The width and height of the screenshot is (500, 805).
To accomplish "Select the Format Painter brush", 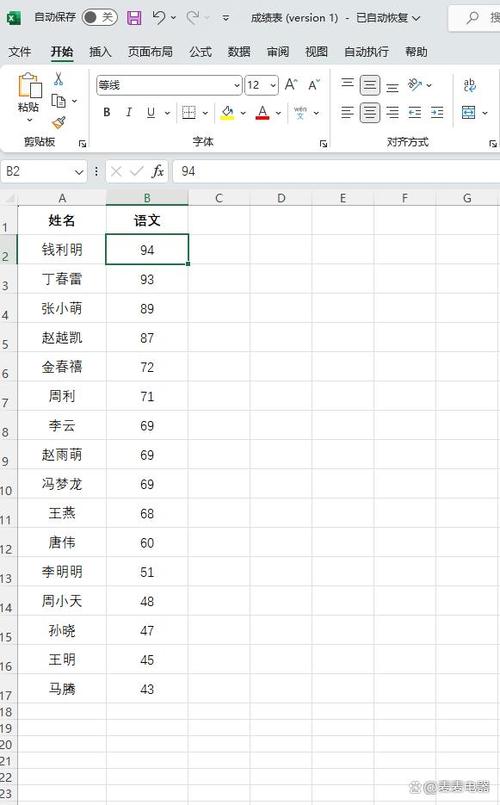I will [x=59, y=123].
